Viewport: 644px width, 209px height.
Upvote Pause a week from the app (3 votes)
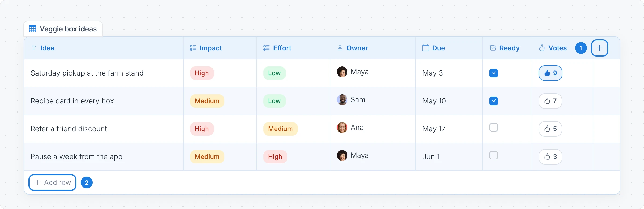[x=550, y=157]
